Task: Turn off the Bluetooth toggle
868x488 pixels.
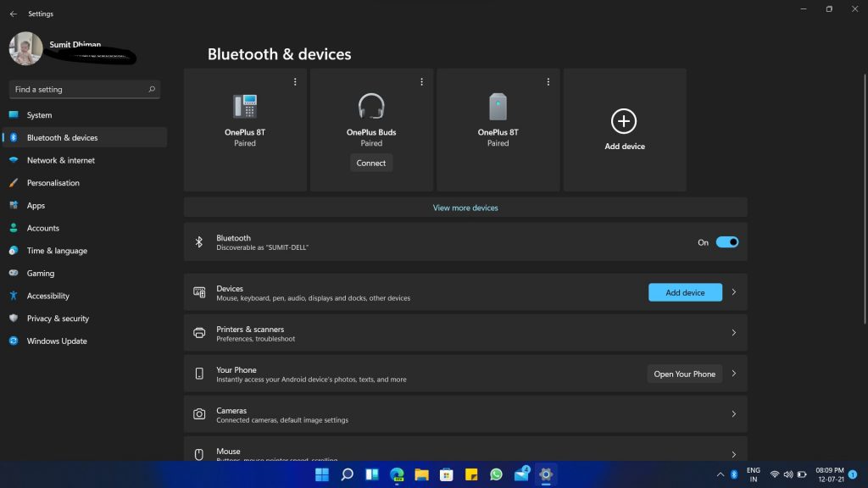Action: click(726, 241)
